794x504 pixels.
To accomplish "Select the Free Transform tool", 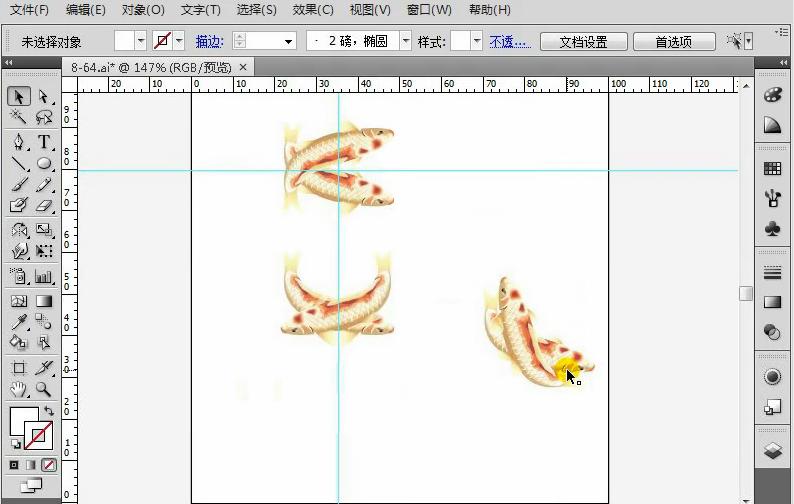I will coord(44,251).
